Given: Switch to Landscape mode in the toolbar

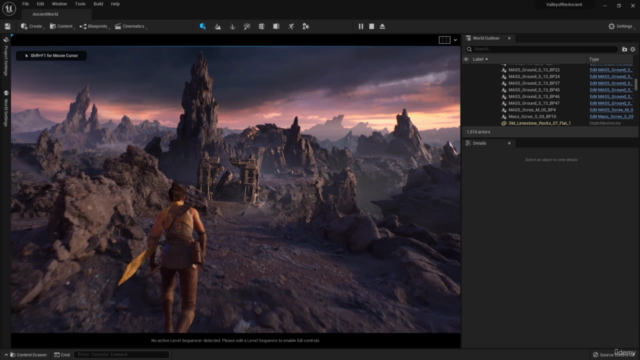Looking at the screenshot, I should (x=218, y=27).
